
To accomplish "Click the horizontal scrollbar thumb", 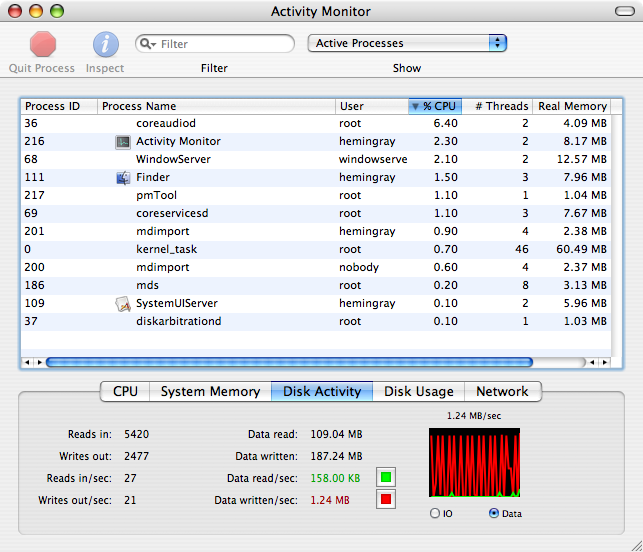I will click(x=290, y=362).
